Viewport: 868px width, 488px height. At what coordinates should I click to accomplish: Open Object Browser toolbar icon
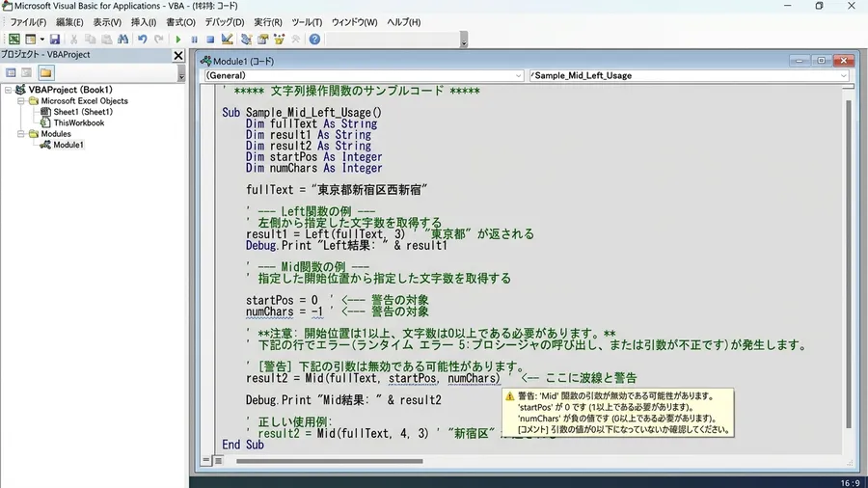point(279,40)
